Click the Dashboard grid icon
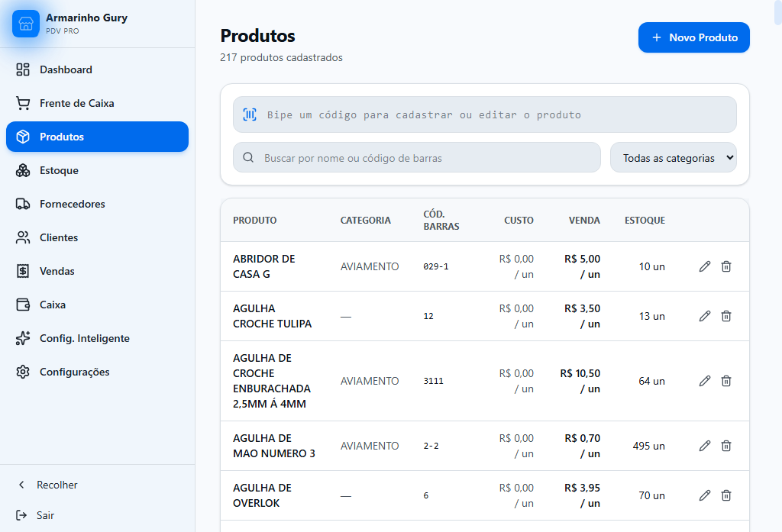The image size is (782, 532). click(x=23, y=69)
